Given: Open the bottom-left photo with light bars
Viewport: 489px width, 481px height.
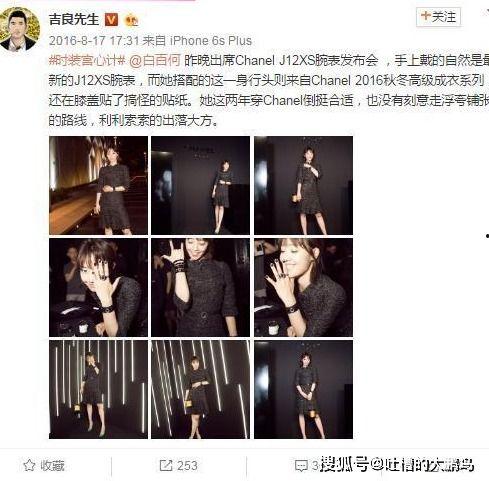Looking at the screenshot, I should [x=98, y=389].
